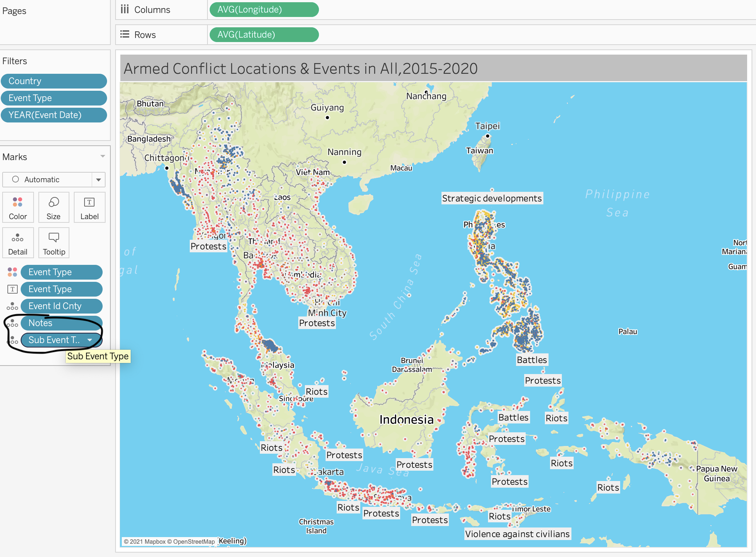Click the OpenStreetMap attribution link

click(x=194, y=542)
